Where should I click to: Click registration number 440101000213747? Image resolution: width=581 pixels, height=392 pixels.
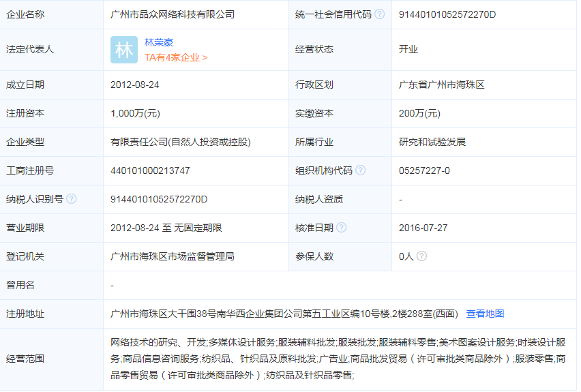(150, 170)
